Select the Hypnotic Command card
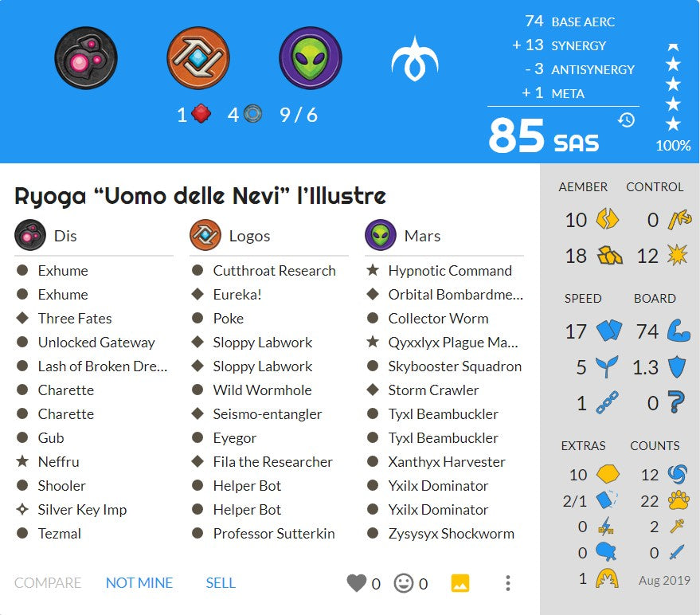Image resolution: width=700 pixels, height=615 pixels. point(450,271)
